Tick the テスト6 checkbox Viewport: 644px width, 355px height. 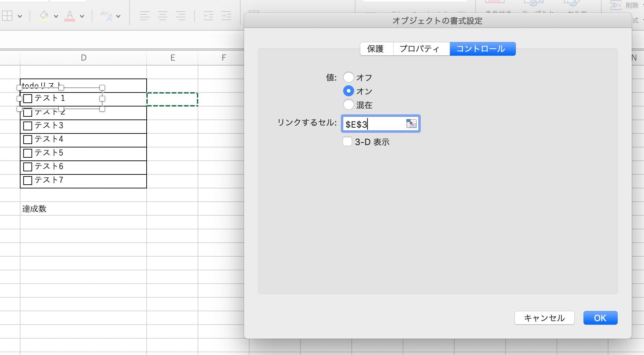coord(28,167)
